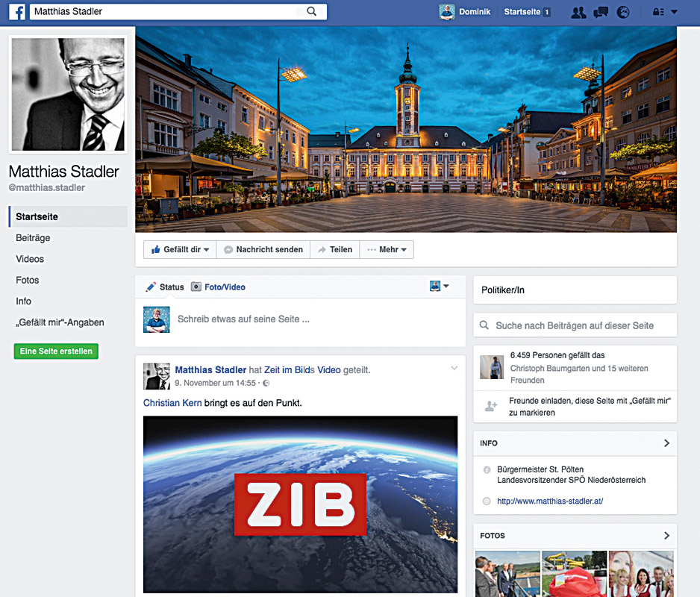Open friend requests icon
700x597 pixels.
pyautogui.click(x=578, y=12)
